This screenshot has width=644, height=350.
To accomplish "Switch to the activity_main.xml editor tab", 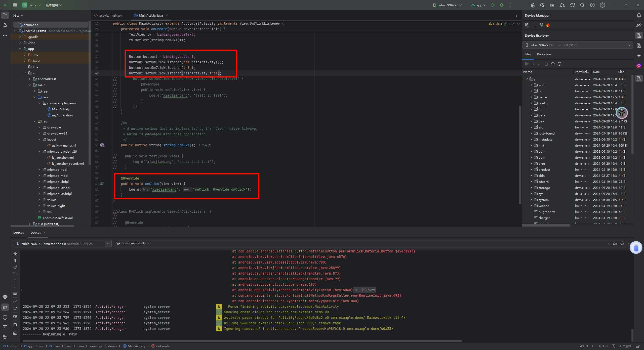I will (111, 16).
